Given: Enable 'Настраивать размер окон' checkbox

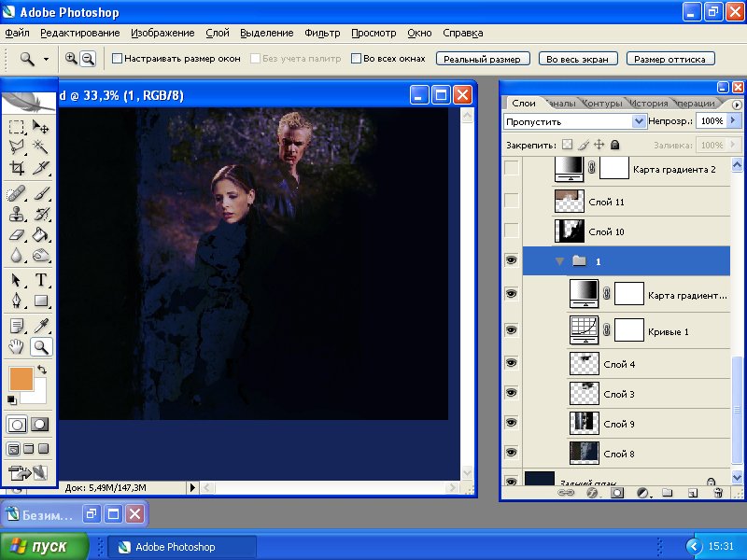Looking at the screenshot, I should coord(118,58).
